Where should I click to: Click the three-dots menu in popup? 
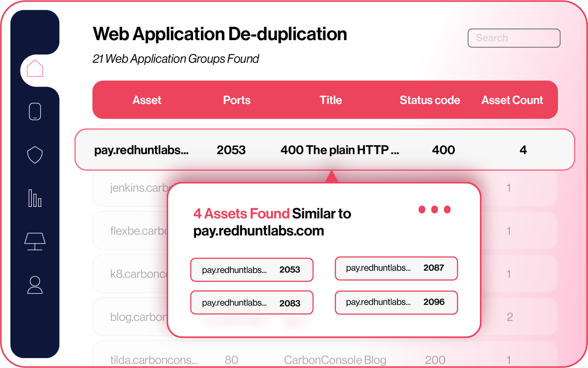[x=435, y=210]
